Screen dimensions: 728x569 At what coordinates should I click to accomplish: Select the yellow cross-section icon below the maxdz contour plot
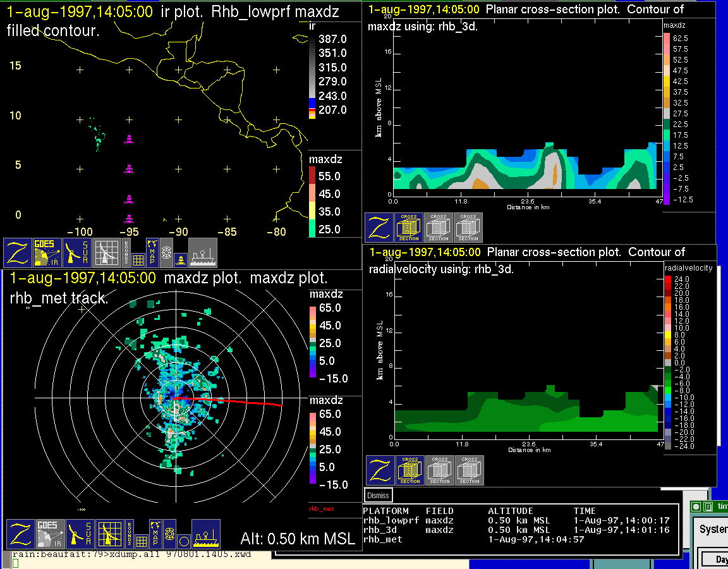pyautogui.click(x=409, y=228)
